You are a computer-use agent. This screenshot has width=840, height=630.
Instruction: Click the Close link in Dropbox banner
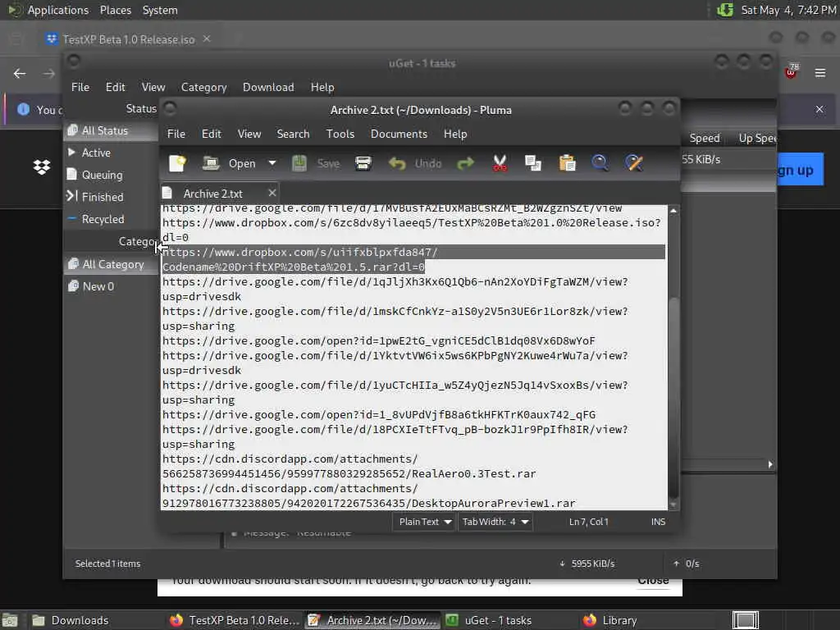tap(653, 580)
